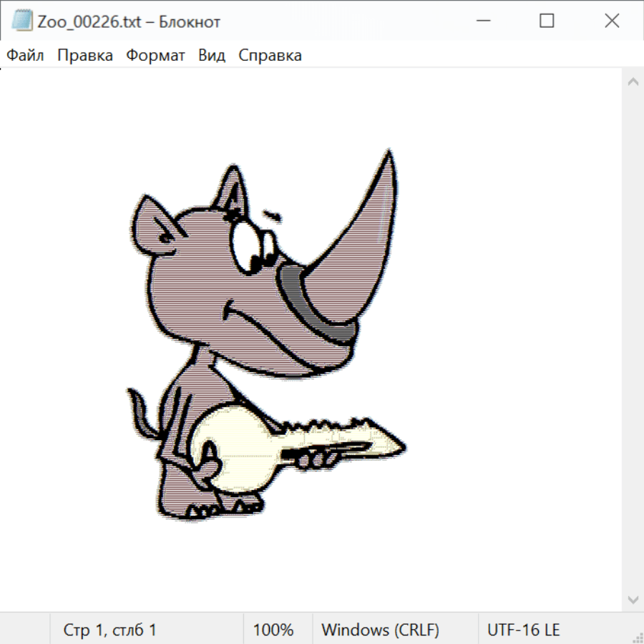The height and width of the screenshot is (644, 644).
Task: Click the 100% zoom level indicator
Action: [273, 630]
